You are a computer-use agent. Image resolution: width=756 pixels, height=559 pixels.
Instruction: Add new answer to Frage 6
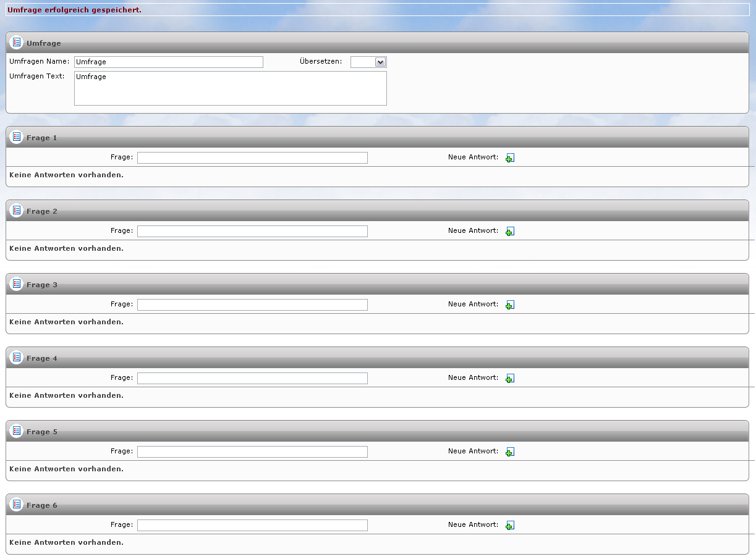(510, 526)
